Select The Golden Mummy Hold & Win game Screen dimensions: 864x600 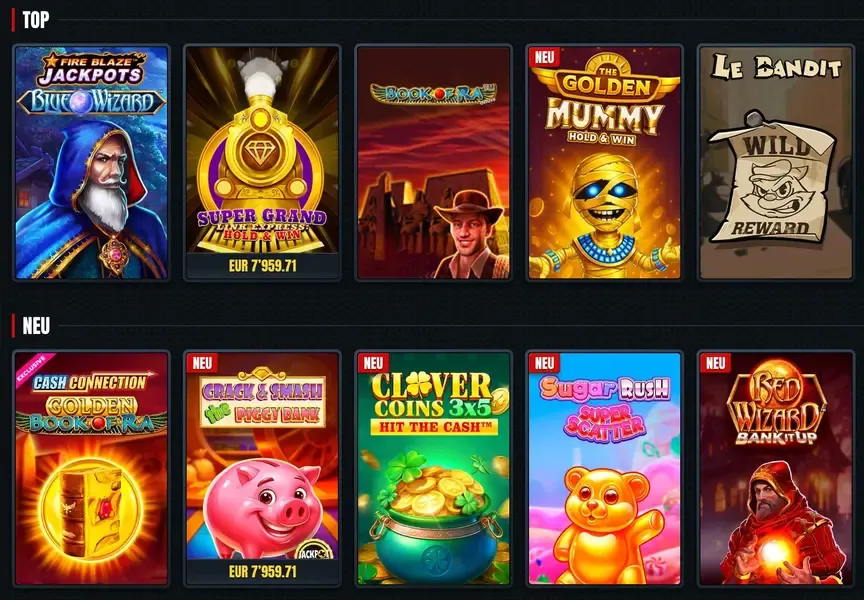point(604,163)
